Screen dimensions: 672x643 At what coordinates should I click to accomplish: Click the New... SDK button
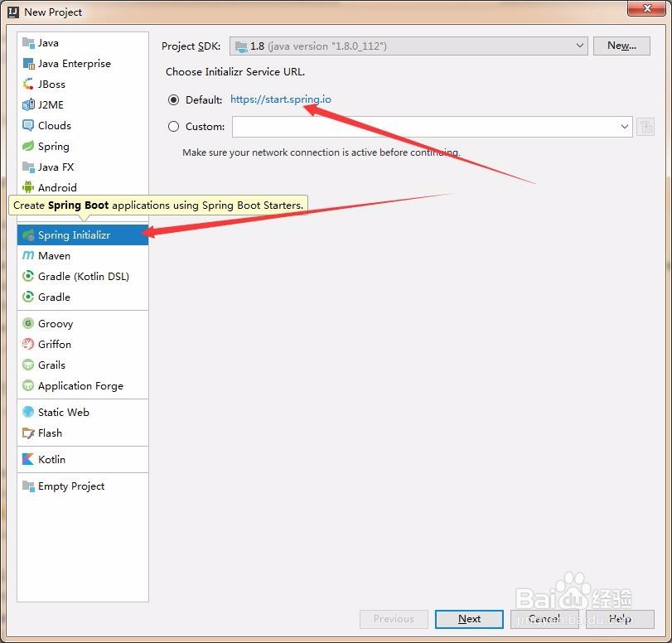point(621,46)
